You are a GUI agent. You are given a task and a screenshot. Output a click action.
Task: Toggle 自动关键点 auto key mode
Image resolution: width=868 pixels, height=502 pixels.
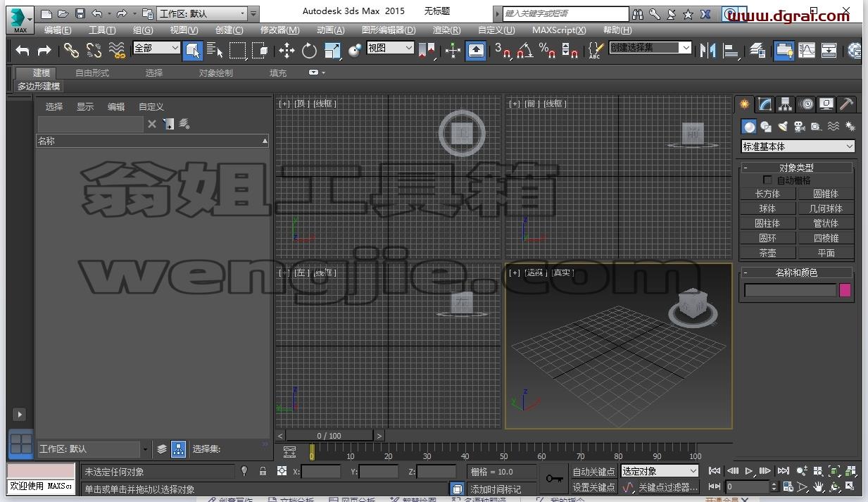[593, 472]
